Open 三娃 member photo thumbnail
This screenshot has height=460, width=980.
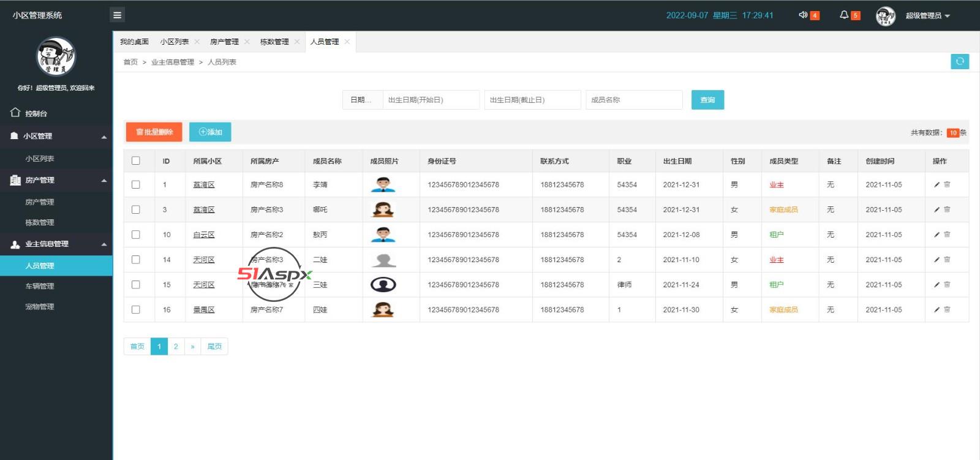[383, 285]
